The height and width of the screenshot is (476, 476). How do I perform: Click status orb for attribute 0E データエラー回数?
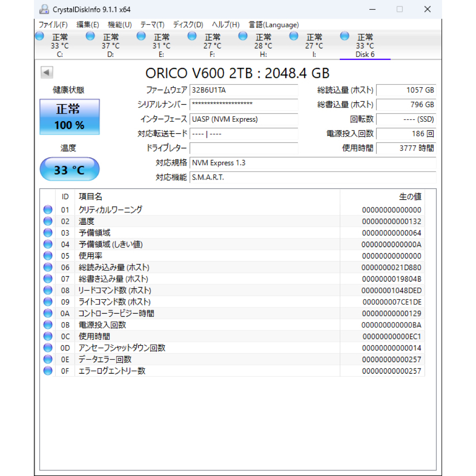48,359
